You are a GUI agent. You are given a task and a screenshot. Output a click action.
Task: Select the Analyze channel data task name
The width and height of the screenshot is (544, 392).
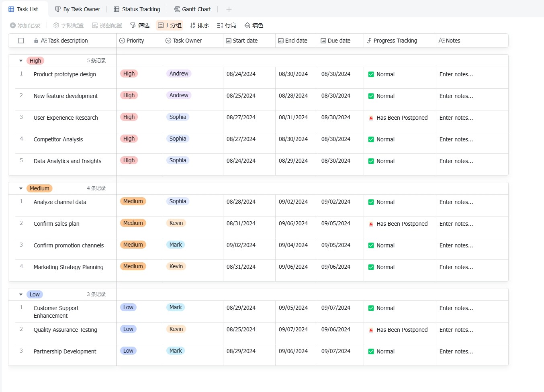[60, 202]
